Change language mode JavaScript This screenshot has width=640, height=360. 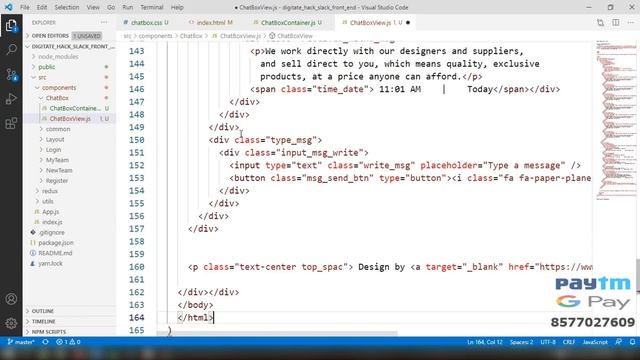point(595,342)
